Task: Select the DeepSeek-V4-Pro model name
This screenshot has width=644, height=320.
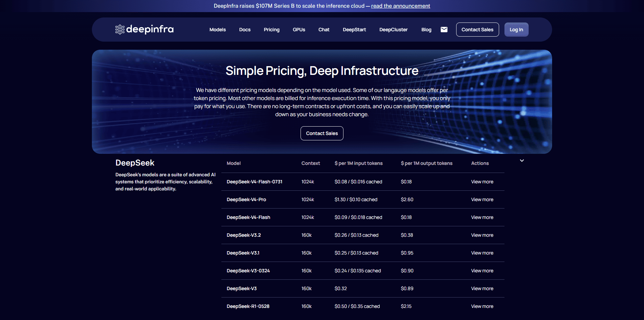Action: pos(247,199)
